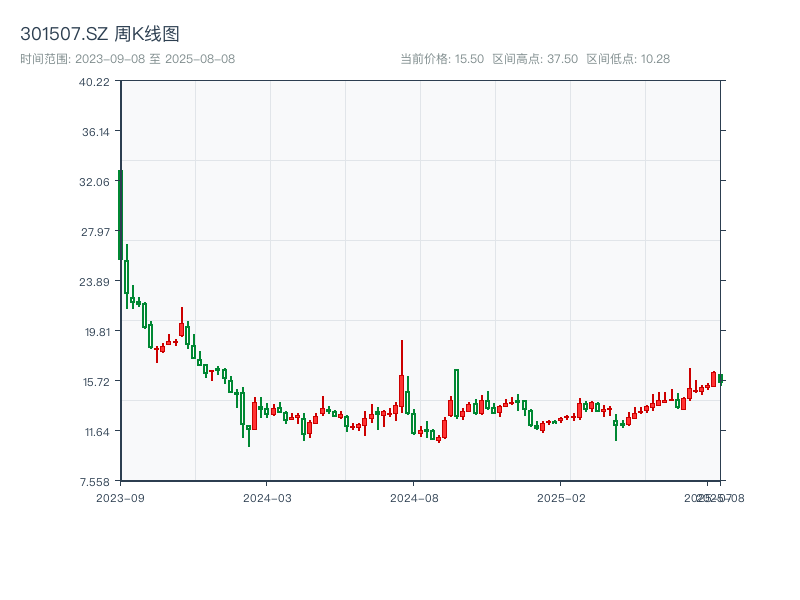Click the 7.558 bottom y-axis label
Viewport: 800px width, 600px height.
pos(95,481)
